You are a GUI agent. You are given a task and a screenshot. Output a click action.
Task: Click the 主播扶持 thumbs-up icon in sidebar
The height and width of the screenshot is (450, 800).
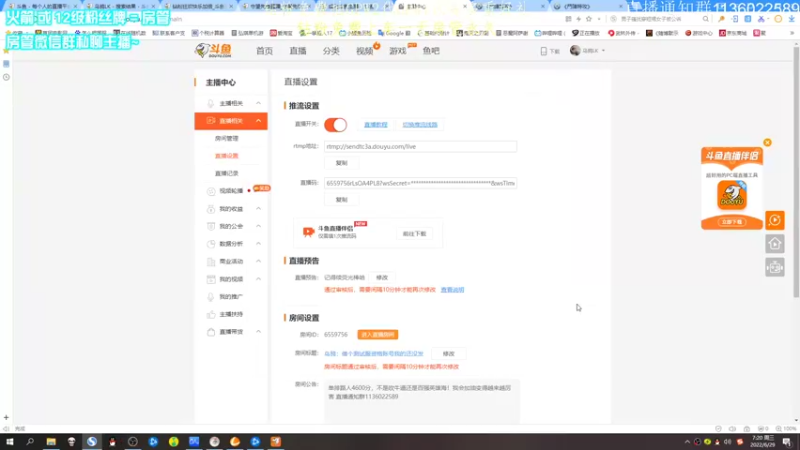pos(211,314)
